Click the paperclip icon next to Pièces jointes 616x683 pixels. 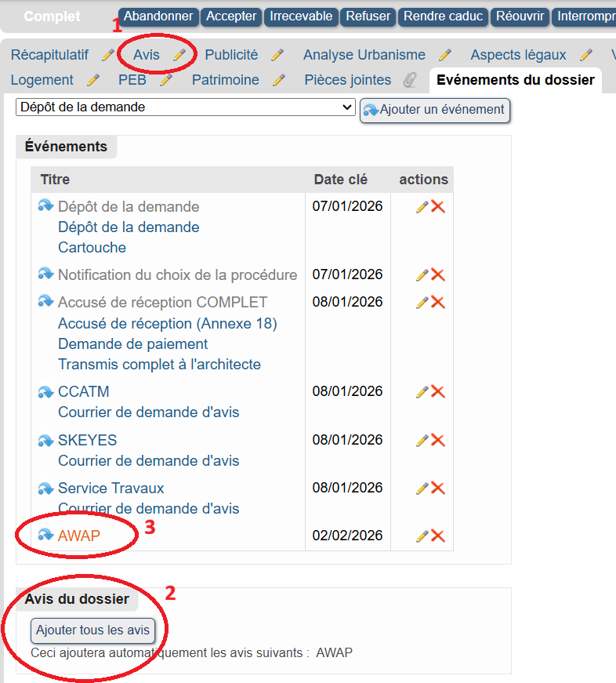coord(409,80)
